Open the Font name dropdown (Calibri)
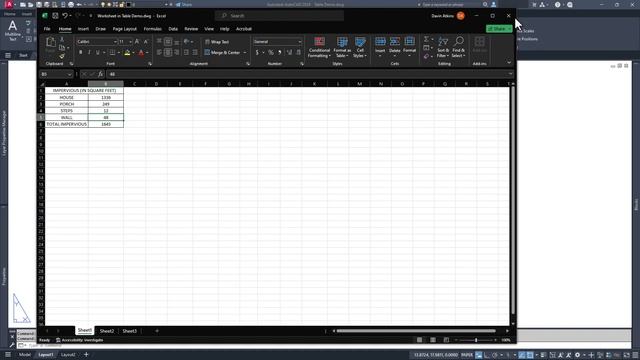This screenshot has width=640, height=360. coord(115,42)
